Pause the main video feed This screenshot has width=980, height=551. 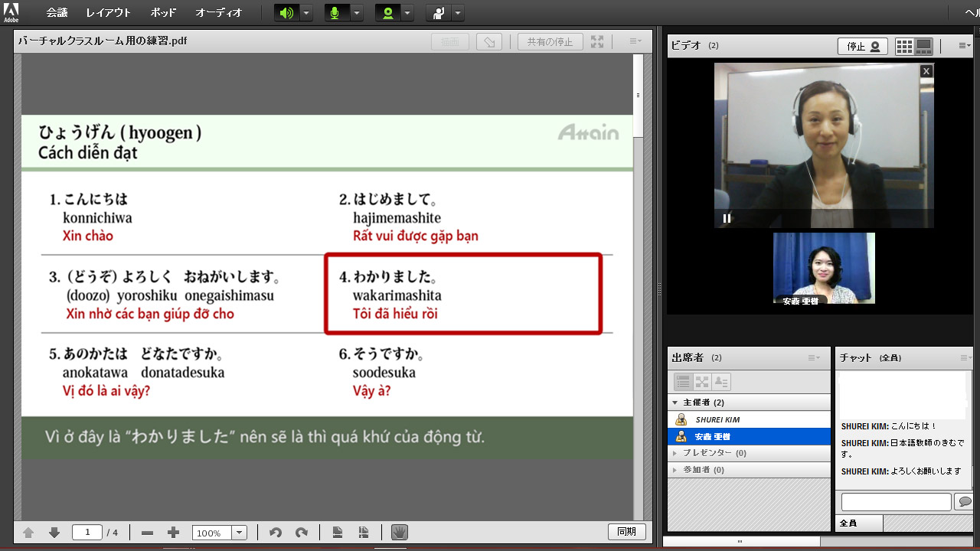pyautogui.click(x=727, y=218)
